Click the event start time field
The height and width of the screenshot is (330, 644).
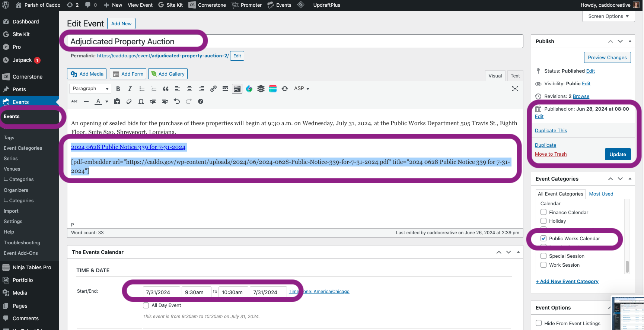click(196, 292)
